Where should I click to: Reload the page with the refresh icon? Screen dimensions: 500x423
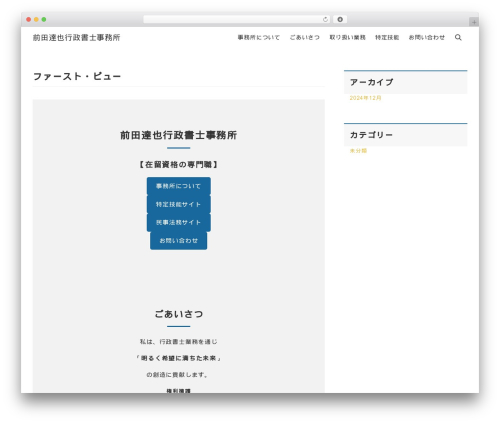tap(325, 20)
